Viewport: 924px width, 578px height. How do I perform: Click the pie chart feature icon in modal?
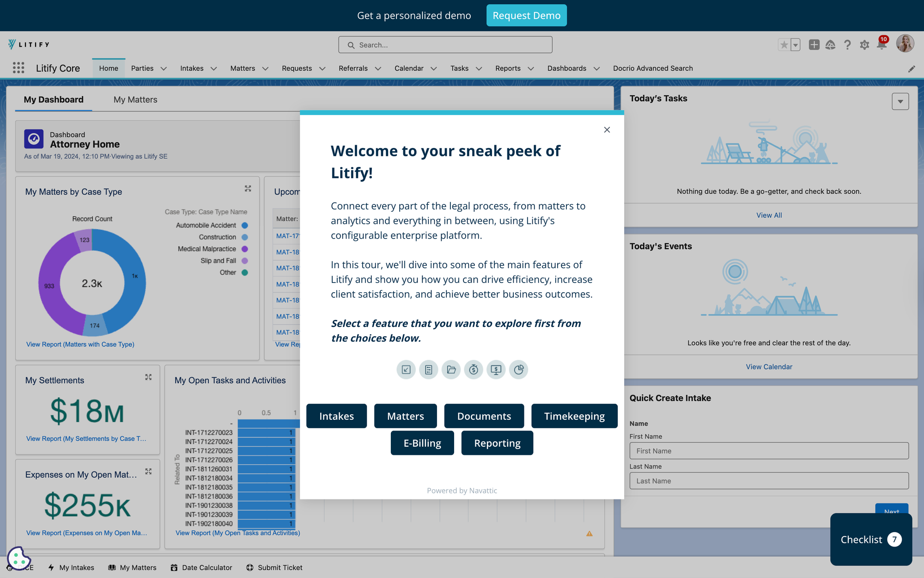point(518,369)
